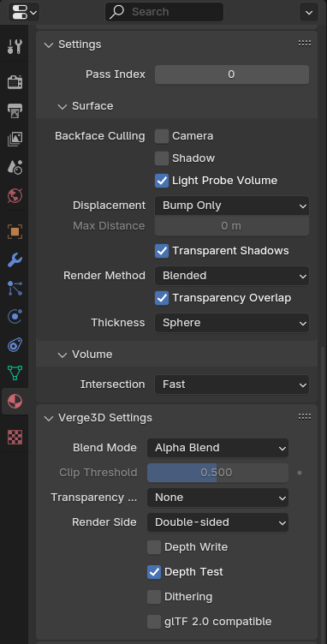Open the Modifiers wrench tab
Screen dimensions: 327x644
15,260
